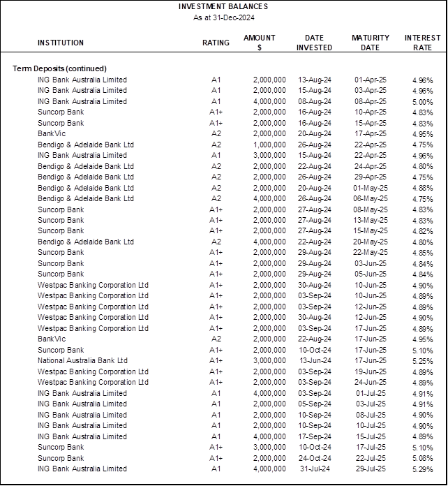The height and width of the screenshot is (486, 448).
Task: Click maturity date 20-May-25
Action: 371,242
